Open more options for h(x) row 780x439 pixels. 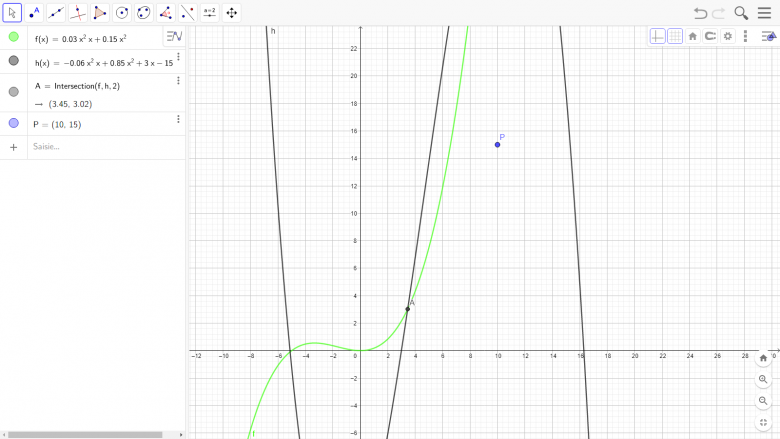178,57
